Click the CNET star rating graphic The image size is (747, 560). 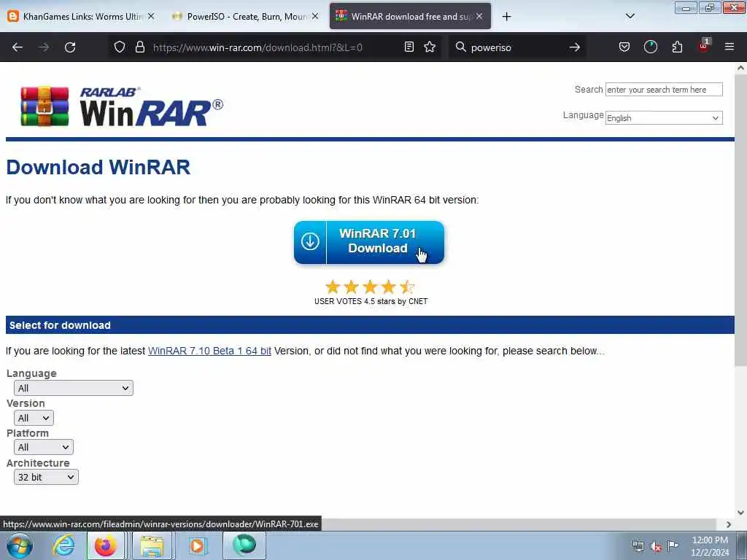tap(370, 287)
